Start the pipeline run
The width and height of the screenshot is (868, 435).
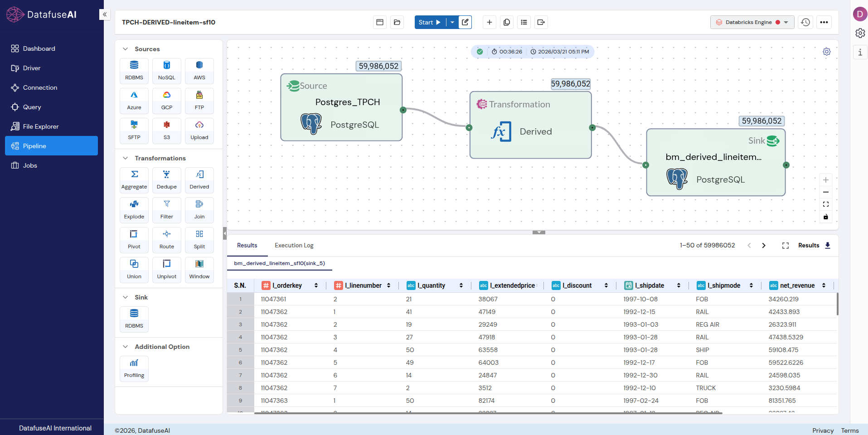[430, 22]
